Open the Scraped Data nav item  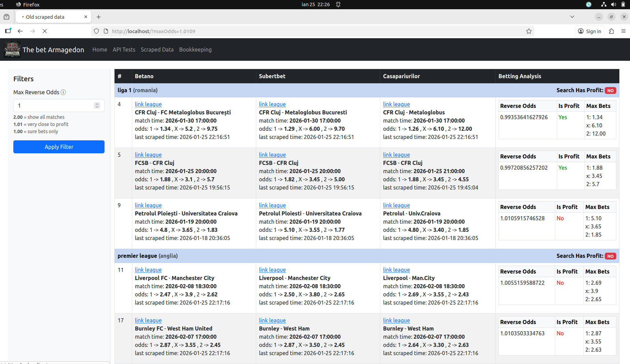coord(157,50)
